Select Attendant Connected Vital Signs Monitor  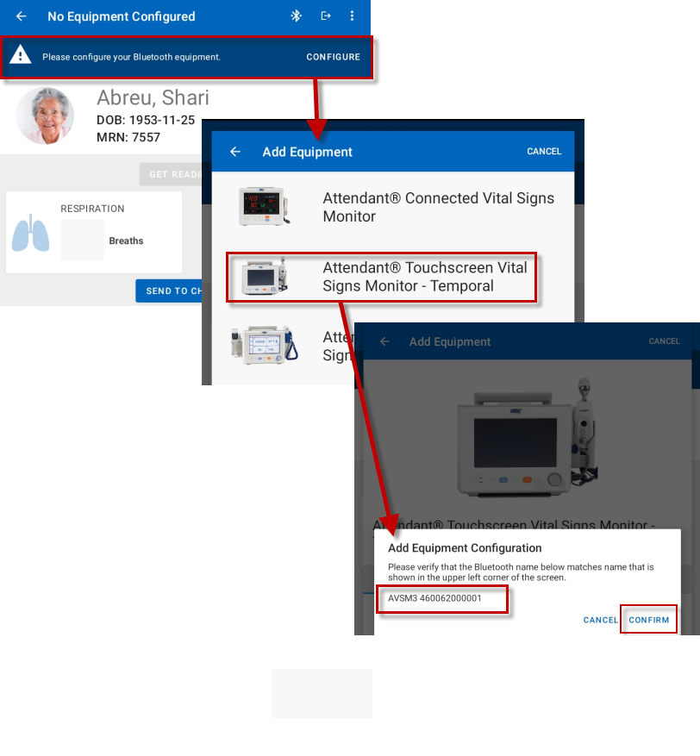(438, 207)
